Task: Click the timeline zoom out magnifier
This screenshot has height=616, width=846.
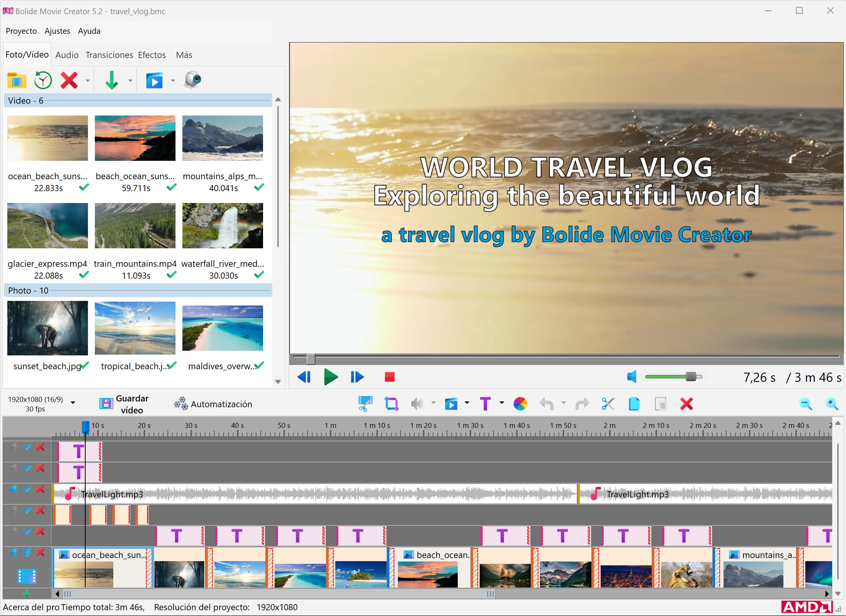Action: tap(805, 404)
